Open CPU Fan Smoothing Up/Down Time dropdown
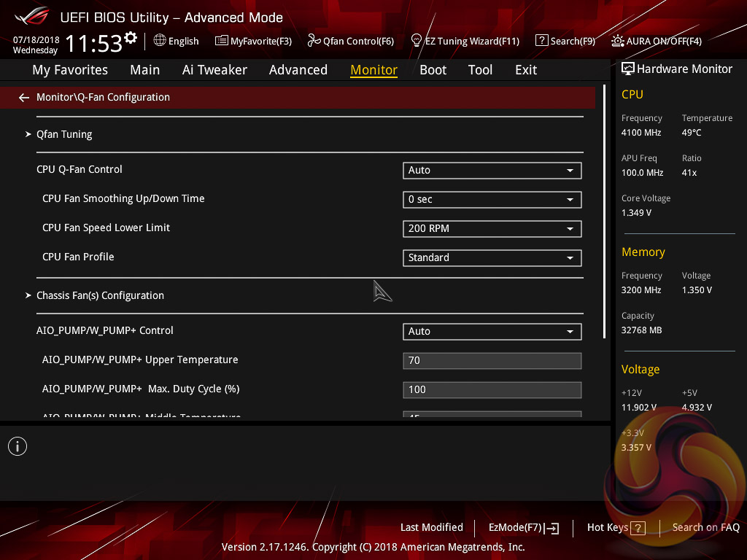The height and width of the screenshot is (560, 747). pos(492,200)
